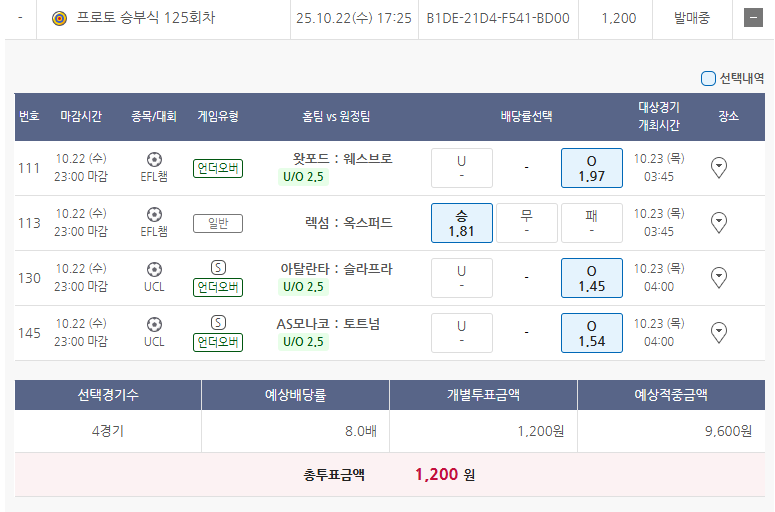The image size is (775, 512).
Task: Click soccer ball icon on 렉섬 row
Action: click(154, 214)
